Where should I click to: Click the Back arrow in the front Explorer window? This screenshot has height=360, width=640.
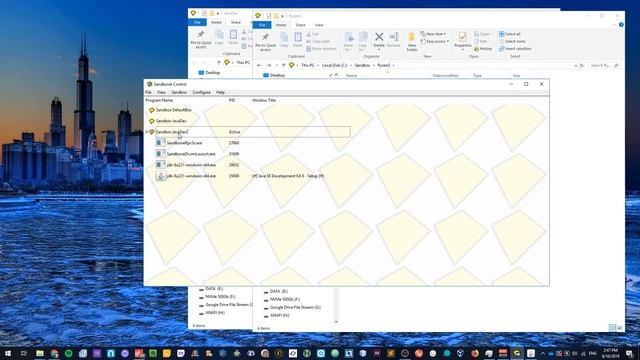(x=259, y=65)
